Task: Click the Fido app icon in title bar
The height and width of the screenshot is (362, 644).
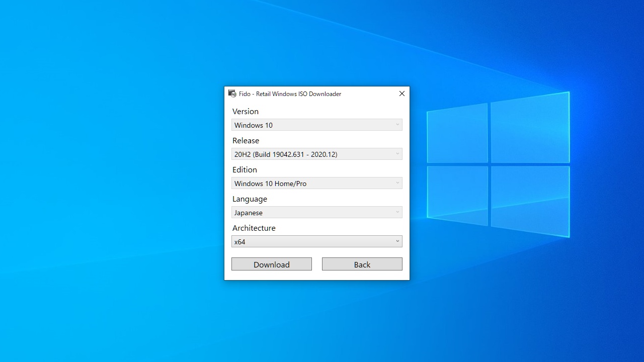Action: pos(232,94)
